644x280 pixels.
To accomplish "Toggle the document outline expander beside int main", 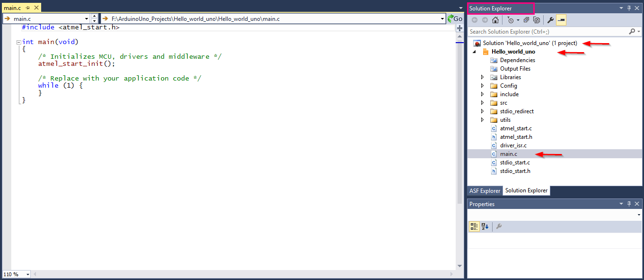I will pos(18,42).
